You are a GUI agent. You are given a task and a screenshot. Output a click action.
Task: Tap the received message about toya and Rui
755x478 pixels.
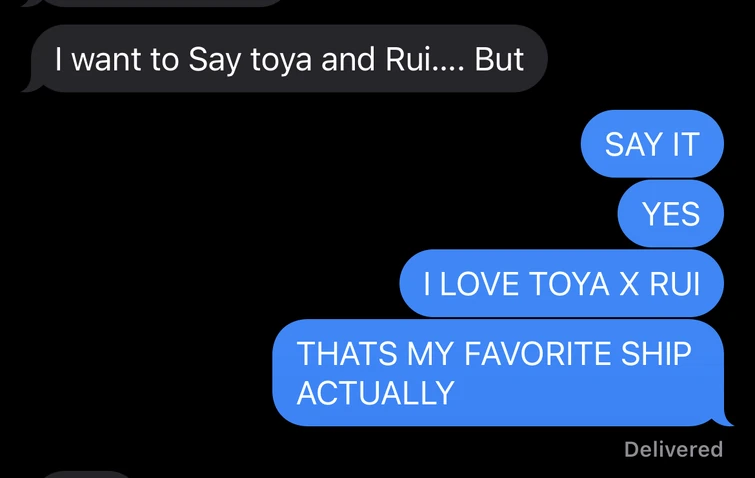point(289,59)
